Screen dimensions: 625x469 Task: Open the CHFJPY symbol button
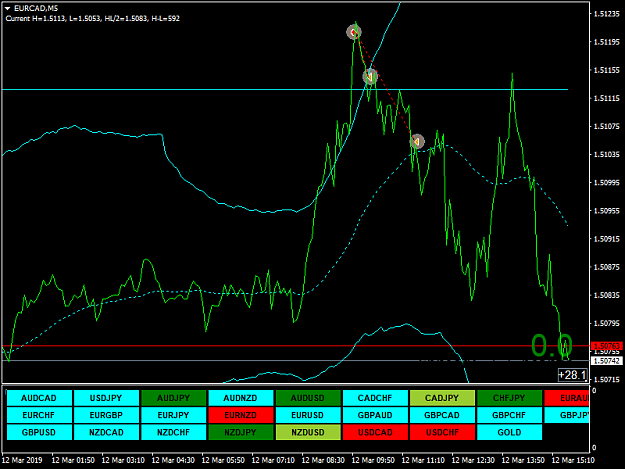(509, 398)
